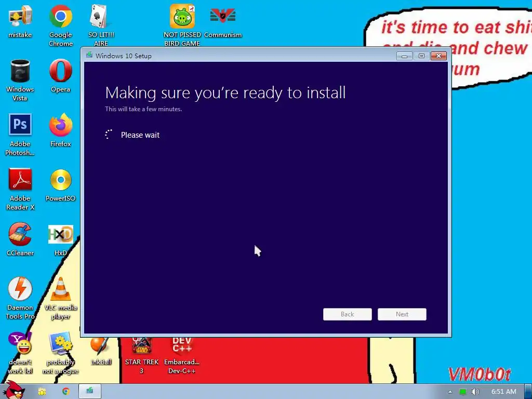The width and height of the screenshot is (532, 399).
Task: Select the InkBall desktop icon
Action: pyautogui.click(x=101, y=351)
